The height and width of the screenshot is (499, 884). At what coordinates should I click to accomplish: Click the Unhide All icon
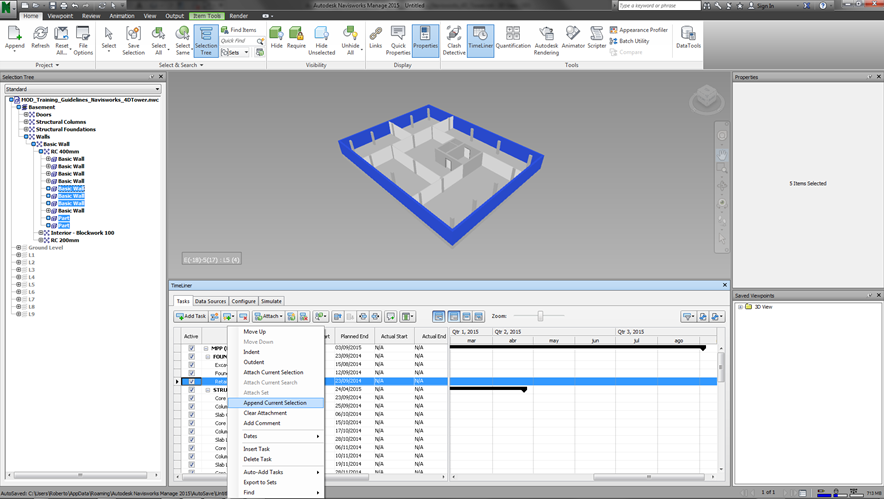point(350,40)
